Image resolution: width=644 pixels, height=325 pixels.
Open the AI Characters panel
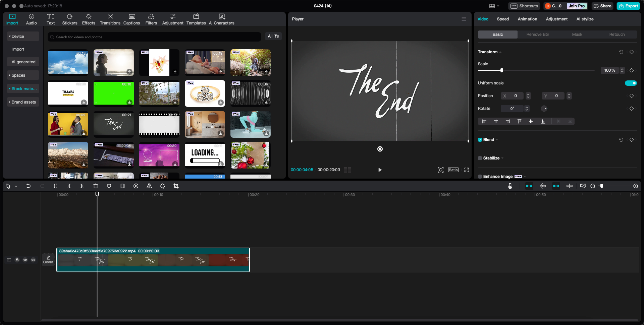(x=221, y=19)
